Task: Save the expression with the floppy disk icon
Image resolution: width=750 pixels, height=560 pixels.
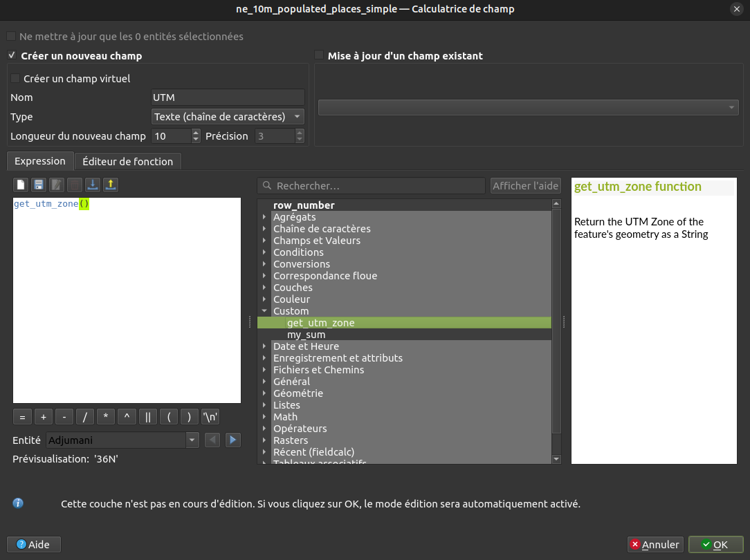Action: coord(39,185)
